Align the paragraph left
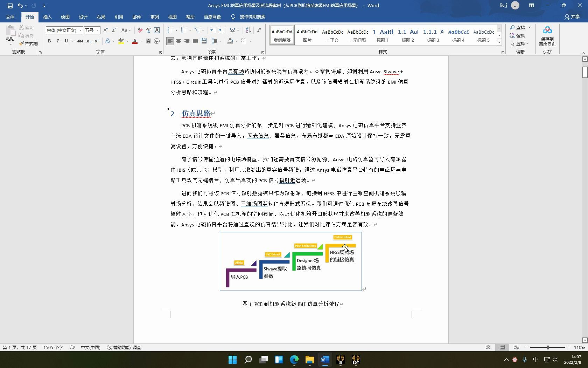The height and width of the screenshot is (368, 588). tap(170, 41)
